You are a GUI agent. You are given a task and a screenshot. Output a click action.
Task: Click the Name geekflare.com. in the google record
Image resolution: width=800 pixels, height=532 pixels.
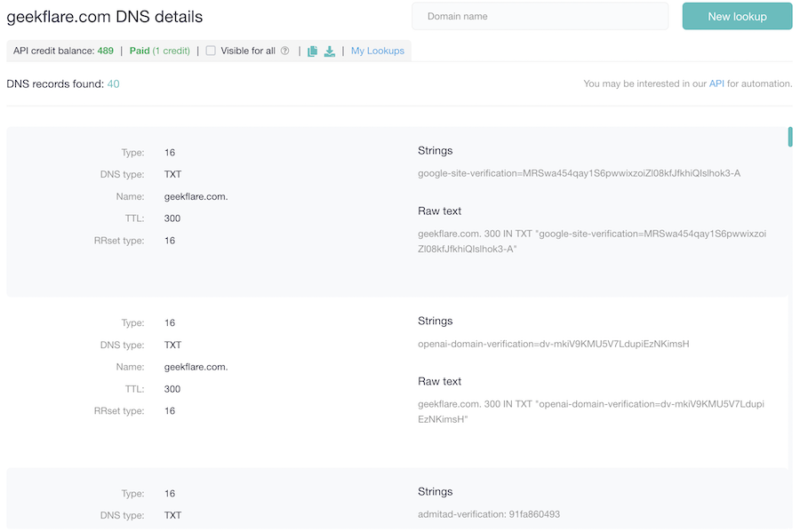196,196
